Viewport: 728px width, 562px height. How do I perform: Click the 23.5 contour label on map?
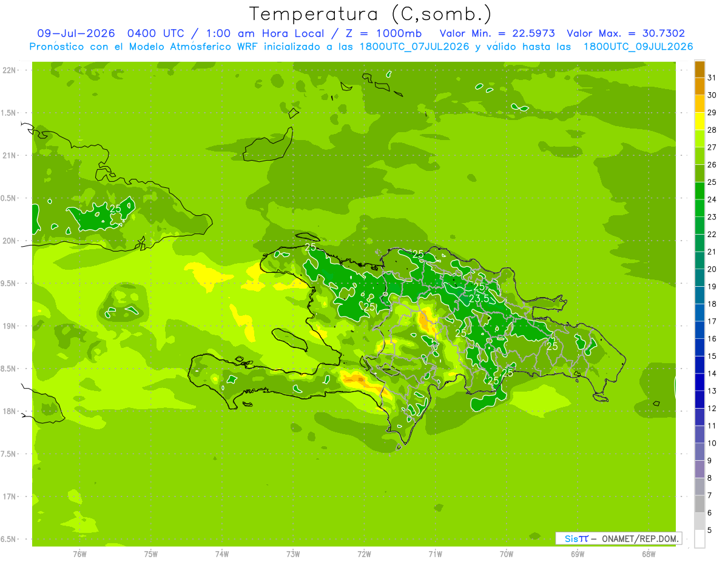tap(479, 299)
